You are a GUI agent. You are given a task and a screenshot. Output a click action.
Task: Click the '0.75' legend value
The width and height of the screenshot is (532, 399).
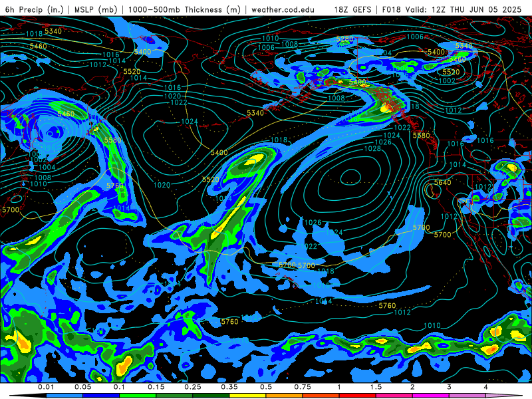pos(303,387)
